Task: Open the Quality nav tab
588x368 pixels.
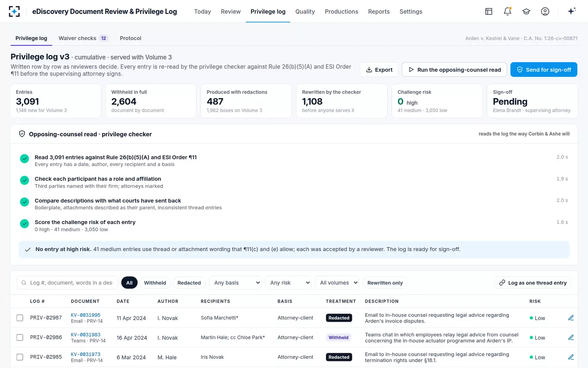Action: click(x=305, y=11)
